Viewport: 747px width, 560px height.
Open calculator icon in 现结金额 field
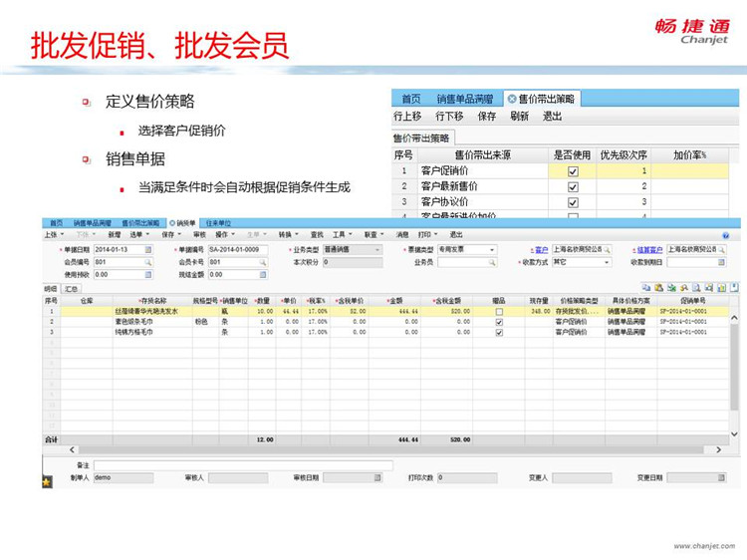click(263, 274)
